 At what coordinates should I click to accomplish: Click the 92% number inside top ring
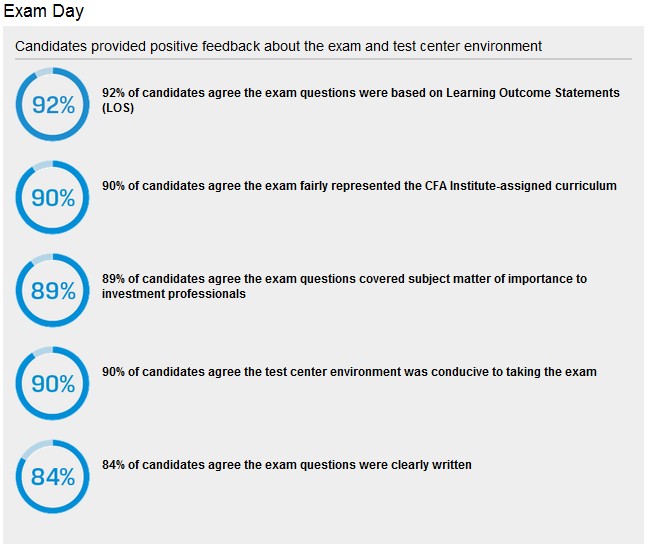[54, 105]
